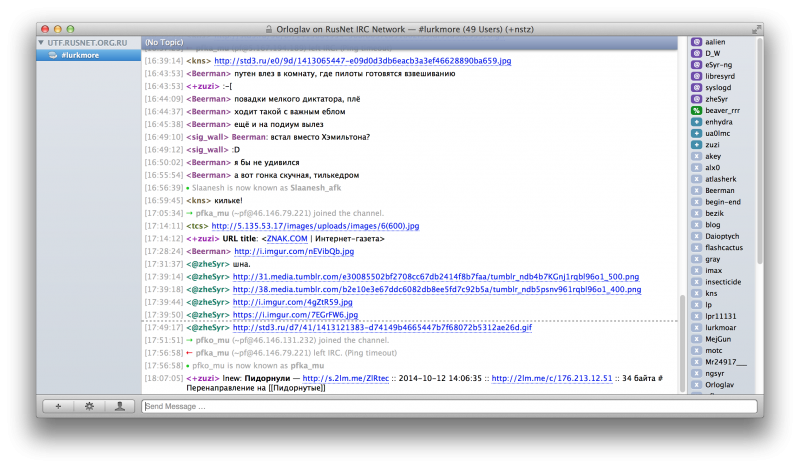Click the user icon beside akey
Viewport: 800px width, 468px height.
[696, 156]
